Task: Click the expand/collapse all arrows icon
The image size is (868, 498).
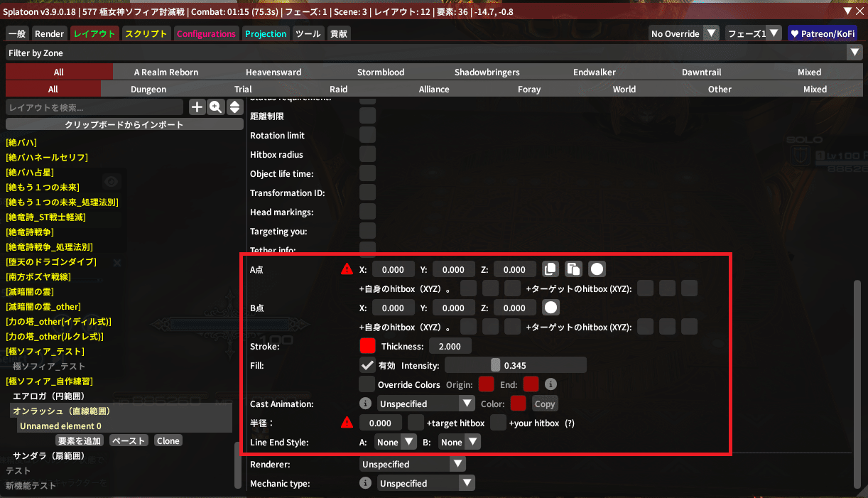Action: click(234, 107)
